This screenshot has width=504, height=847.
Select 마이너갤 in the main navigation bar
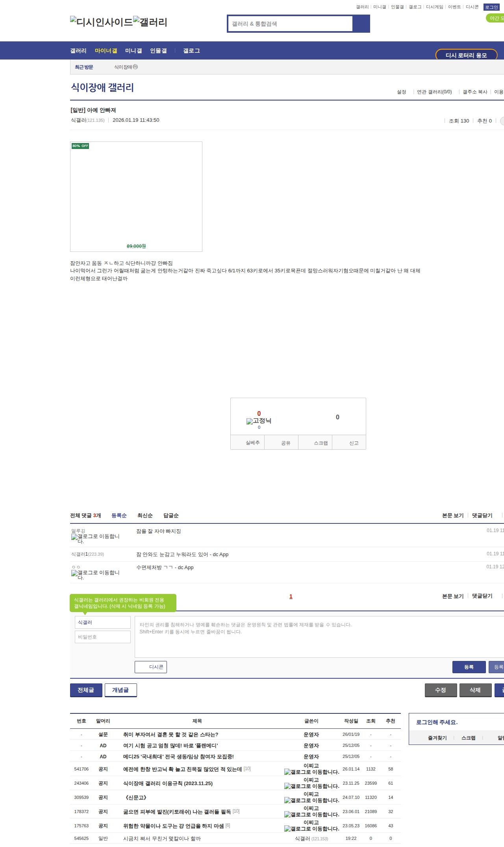[106, 50]
